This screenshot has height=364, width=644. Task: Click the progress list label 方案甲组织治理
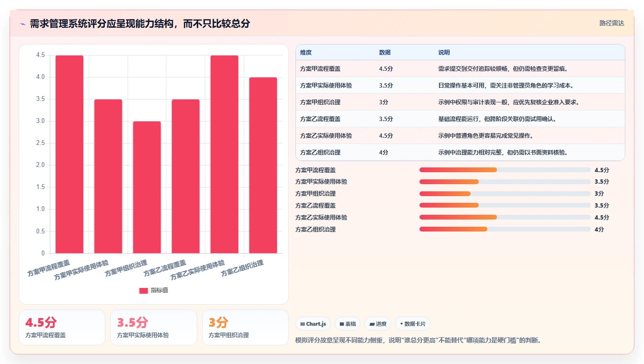(316, 194)
